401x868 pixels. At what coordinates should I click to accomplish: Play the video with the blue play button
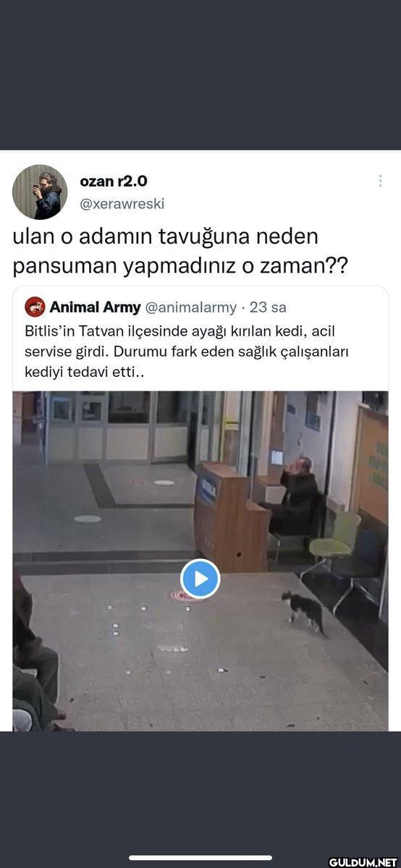pyautogui.click(x=200, y=579)
